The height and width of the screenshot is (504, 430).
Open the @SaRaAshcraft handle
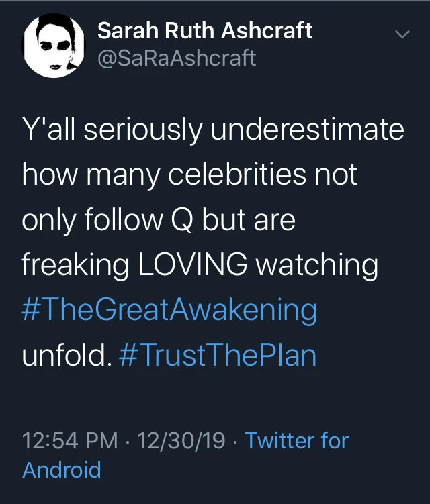tap(177, 58)
